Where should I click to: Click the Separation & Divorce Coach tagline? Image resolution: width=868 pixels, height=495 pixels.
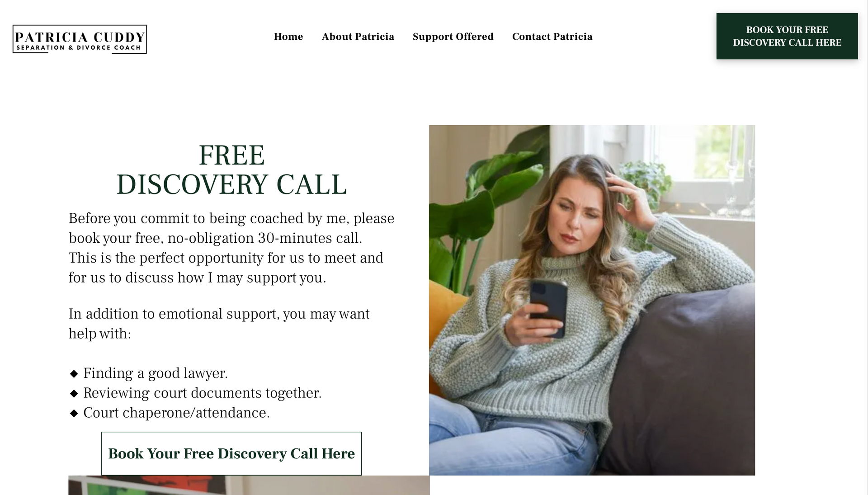pos(79,47)
